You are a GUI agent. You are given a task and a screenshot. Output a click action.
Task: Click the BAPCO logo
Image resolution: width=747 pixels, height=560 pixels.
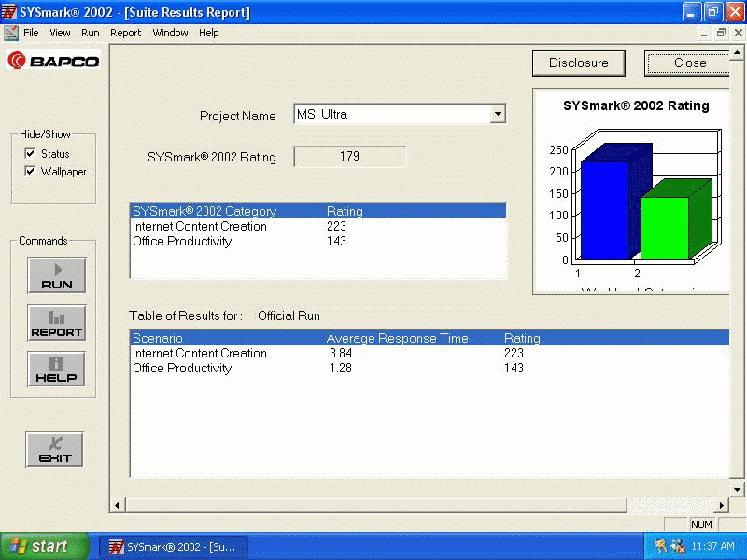coord(54,61)
